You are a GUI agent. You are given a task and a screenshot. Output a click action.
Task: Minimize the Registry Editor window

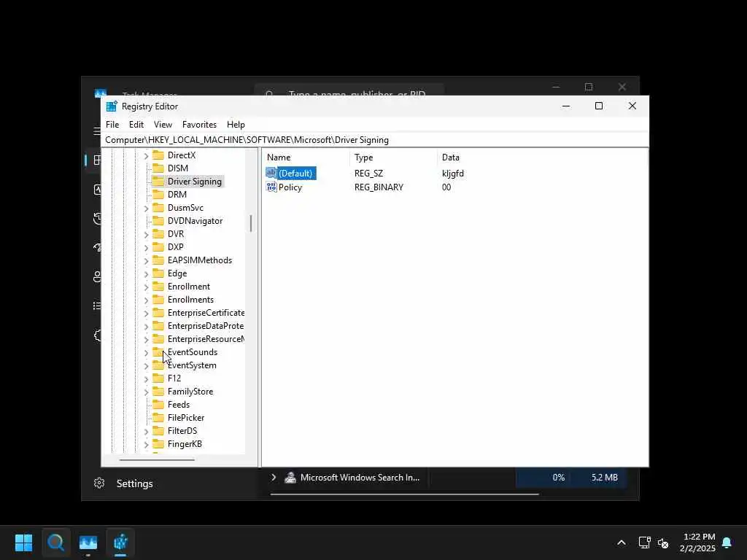coord(566,106)
